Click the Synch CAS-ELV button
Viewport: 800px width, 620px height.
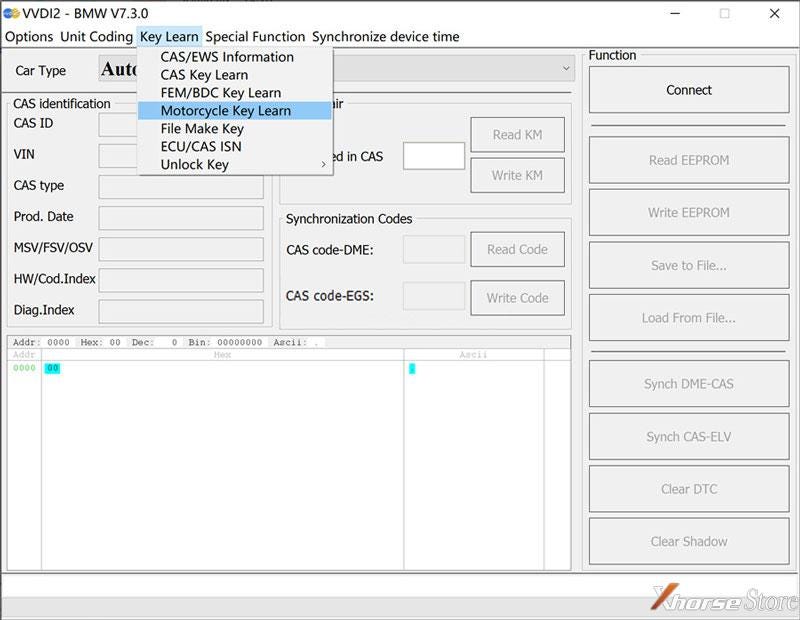tap(689, 437)
